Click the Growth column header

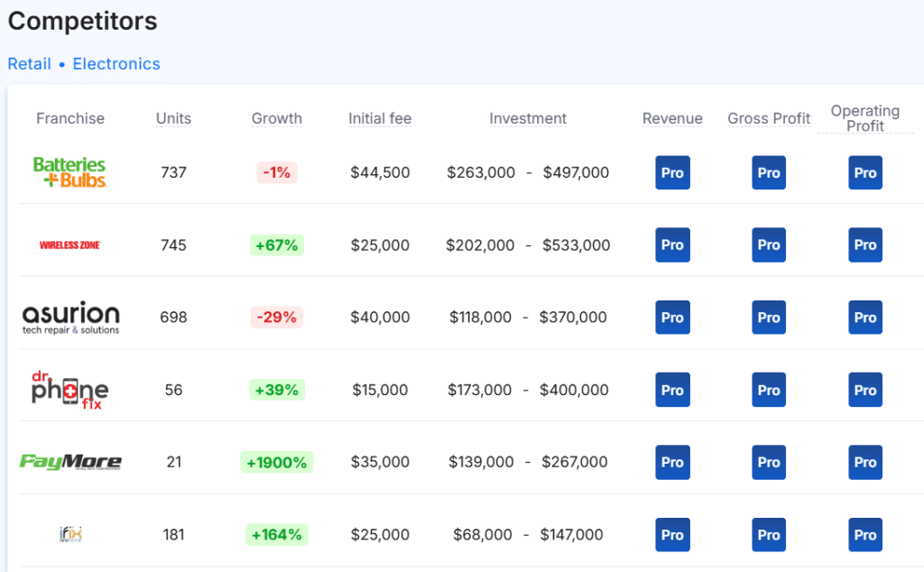pos(276,118)
